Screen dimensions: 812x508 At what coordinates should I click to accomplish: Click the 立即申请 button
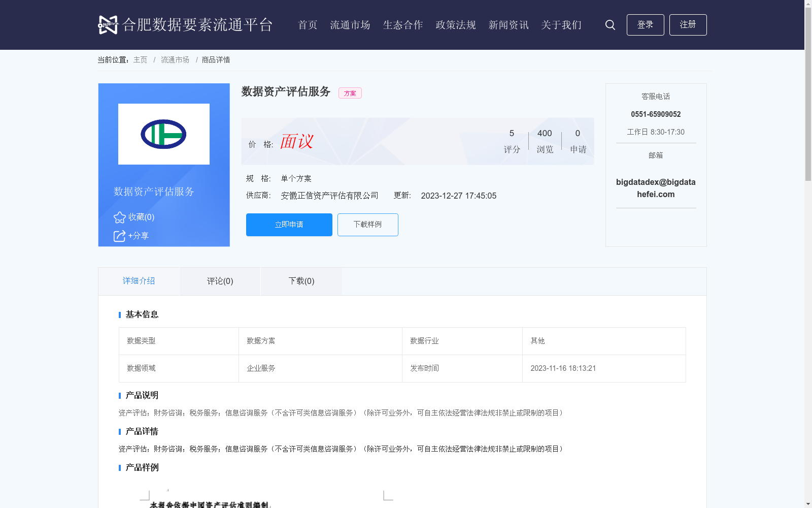tap(289, 225)
